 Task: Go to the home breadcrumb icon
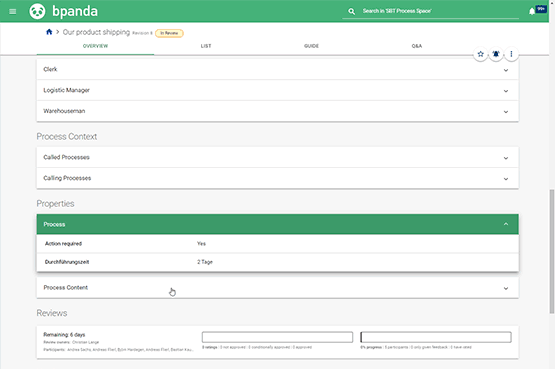click(49, 32)
